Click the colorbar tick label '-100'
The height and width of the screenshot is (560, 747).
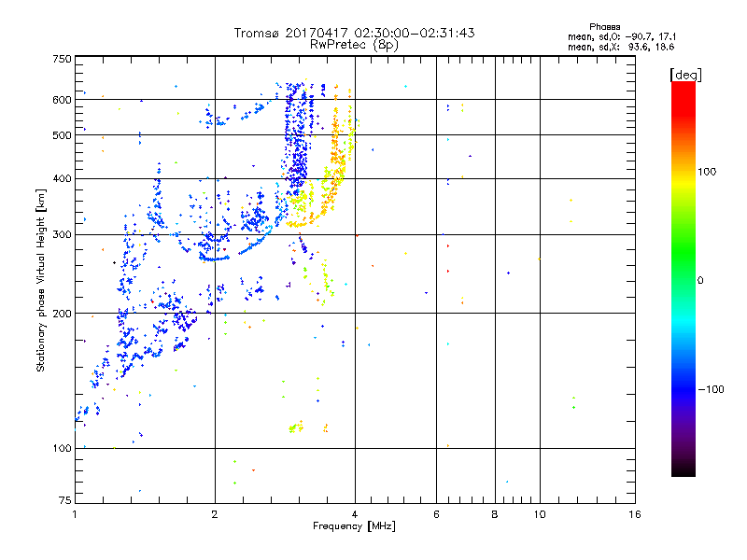point(711,389)
